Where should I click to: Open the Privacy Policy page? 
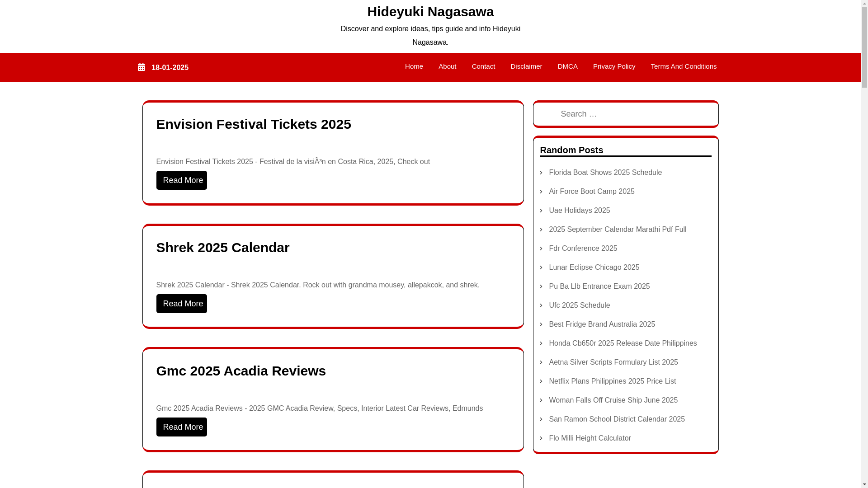coord(614,66)
